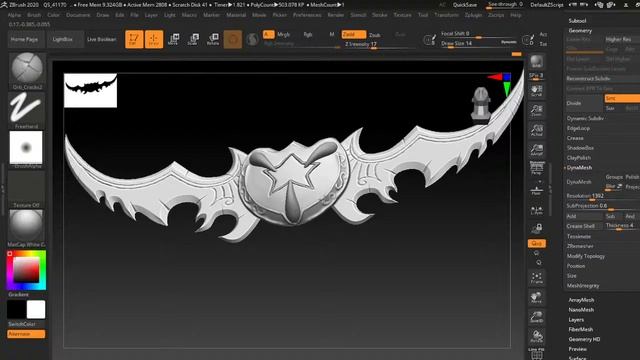Toggle the Zsub button
Viewport: 640px width, 360px height.
coord(375,35)
